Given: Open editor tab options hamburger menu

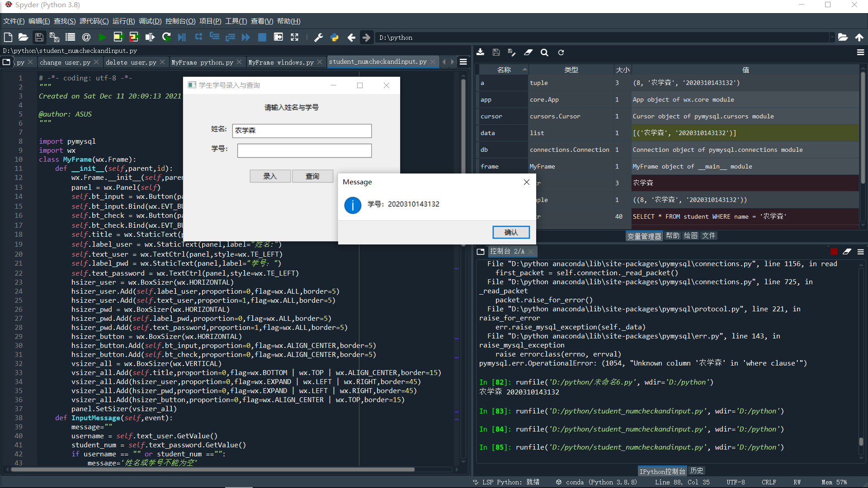Looking at the screenshot, I should [463, 62].
